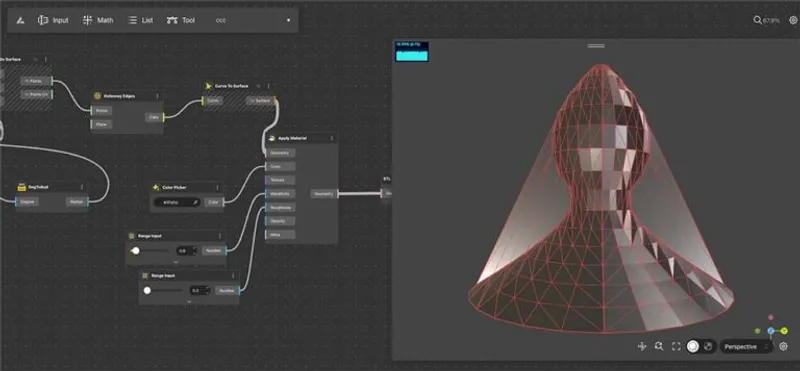Open the Curve To Surface node options menu
The width and height of the screenshot is (800, 371).
[x=269, y=86]
